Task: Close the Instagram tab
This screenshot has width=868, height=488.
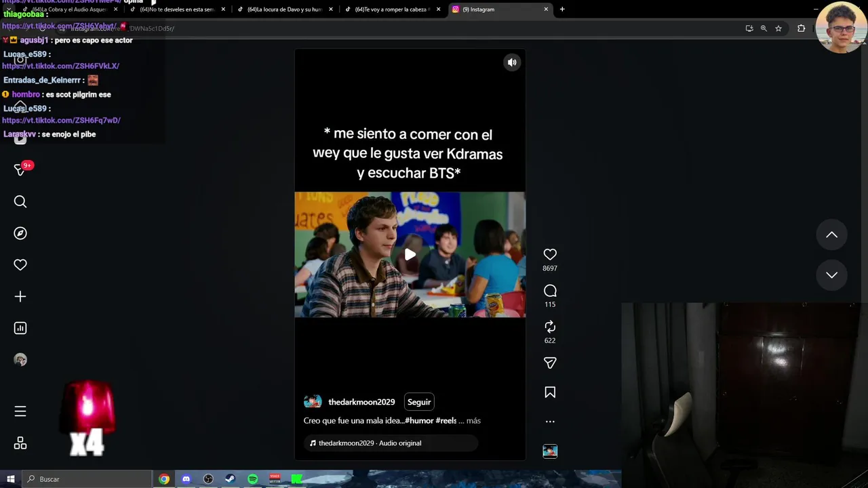Action: click(x=546, y=9)
